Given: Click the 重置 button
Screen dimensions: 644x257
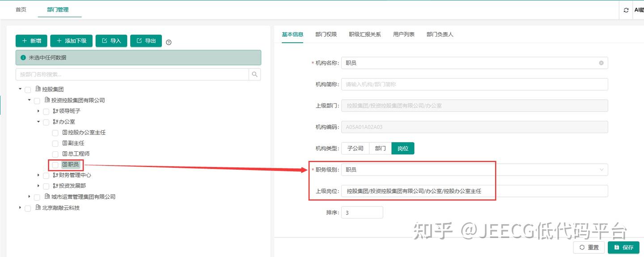Looking at the screenshot, I should click(x=589, y=247).
